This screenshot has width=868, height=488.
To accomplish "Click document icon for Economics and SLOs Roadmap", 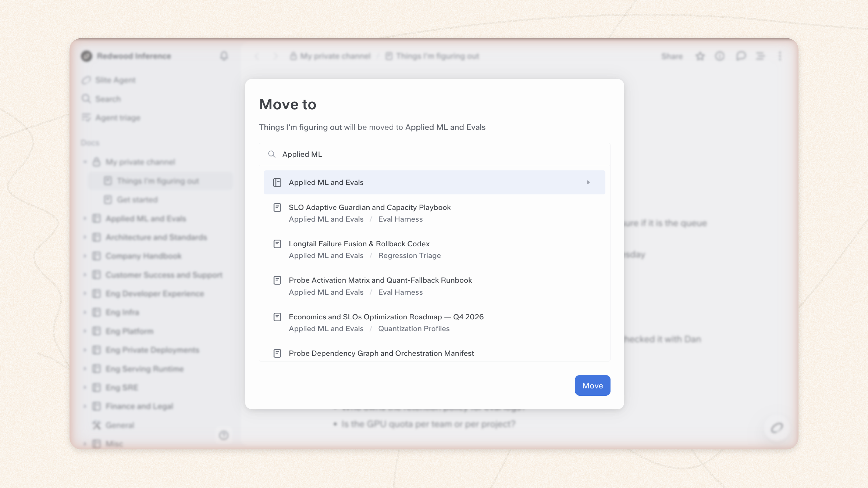I will coord(277,317).
